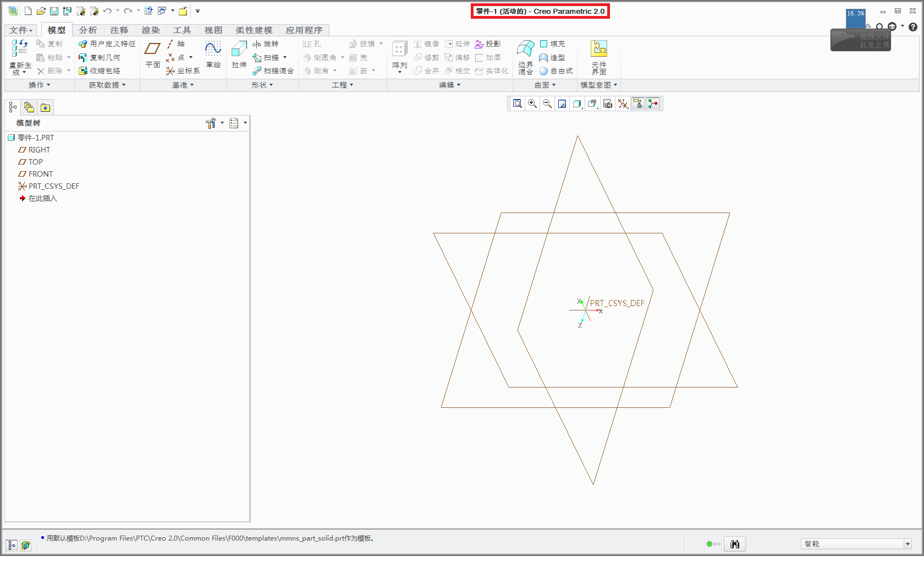Click the 复制几何 (Copy Geometry) tool
924x578 pixels.
(100, 57)
